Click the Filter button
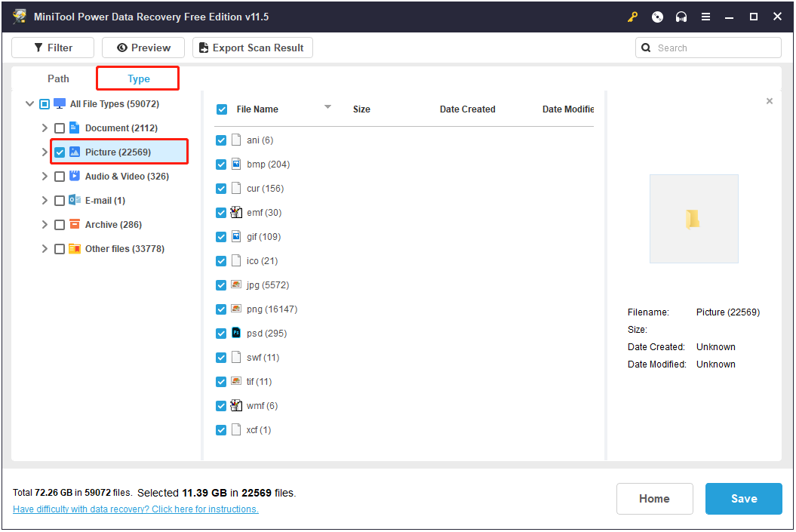This screenshot has width=796, height=532. click(x=53, y=48)
